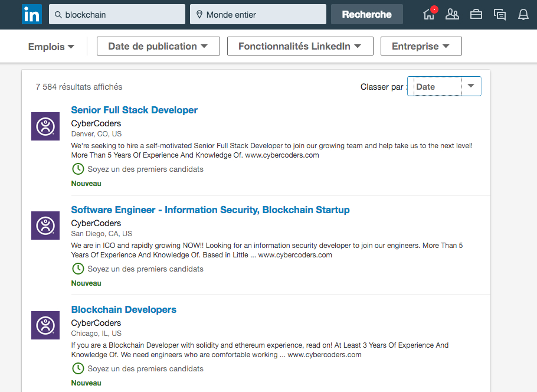Open the Classer par Date sort dropdown
The height and width of the screenshot is (392, 537).
pos(444,86)
